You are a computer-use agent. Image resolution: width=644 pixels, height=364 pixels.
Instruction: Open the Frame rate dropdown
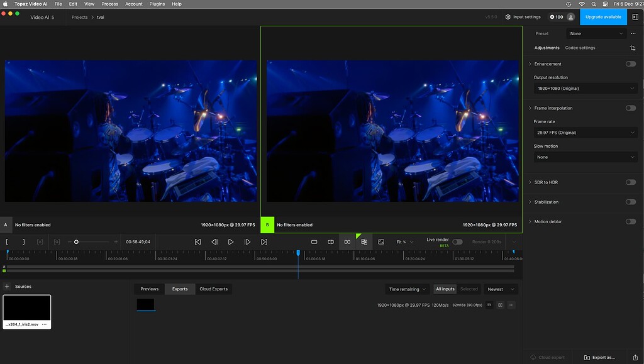[586, 133]
